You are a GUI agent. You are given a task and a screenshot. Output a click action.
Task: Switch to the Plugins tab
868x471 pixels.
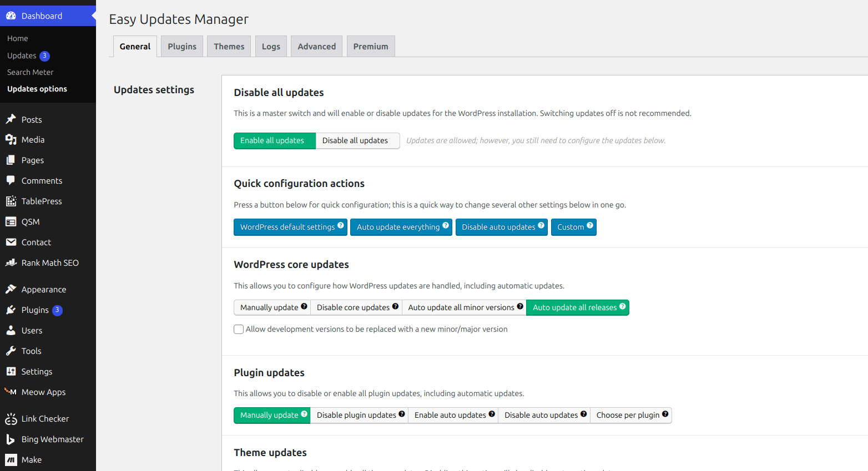[x=182, y=47]
